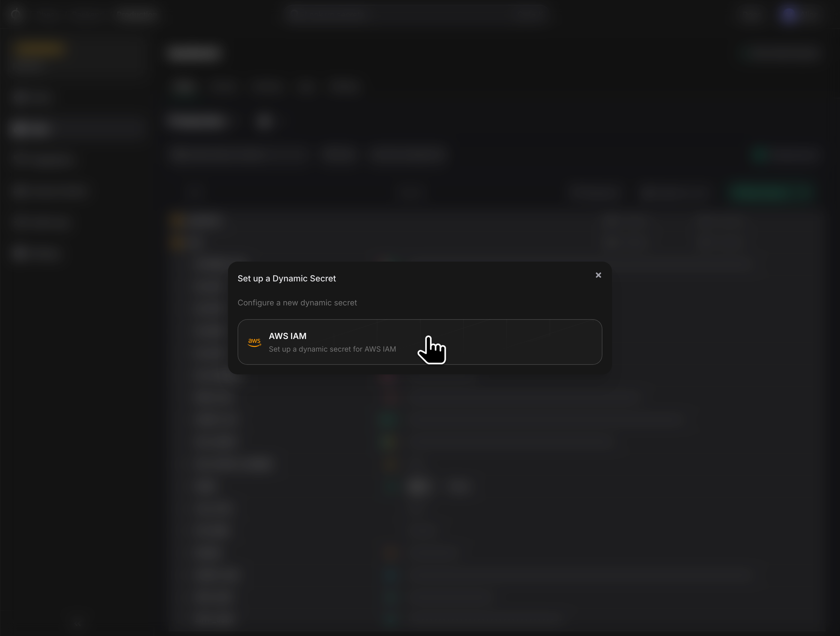Select the AWS IAM dynamic secret option

click(x=420, y=342)
